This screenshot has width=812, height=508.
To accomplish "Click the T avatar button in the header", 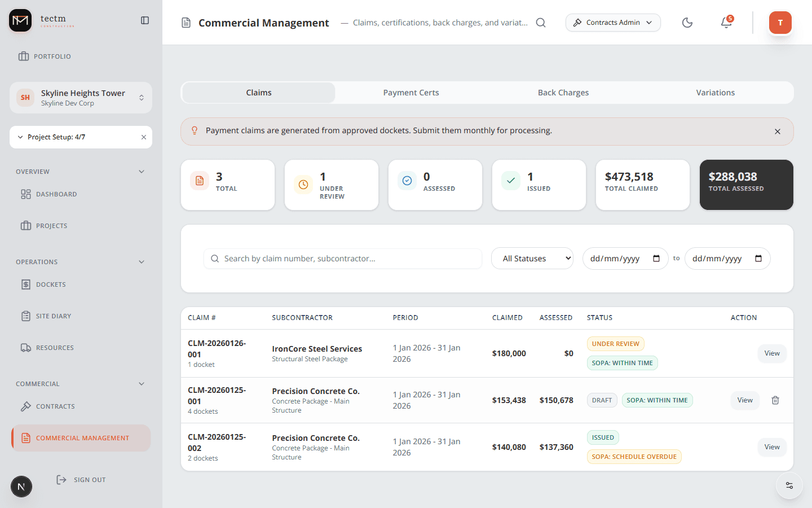I will point(780,23).
